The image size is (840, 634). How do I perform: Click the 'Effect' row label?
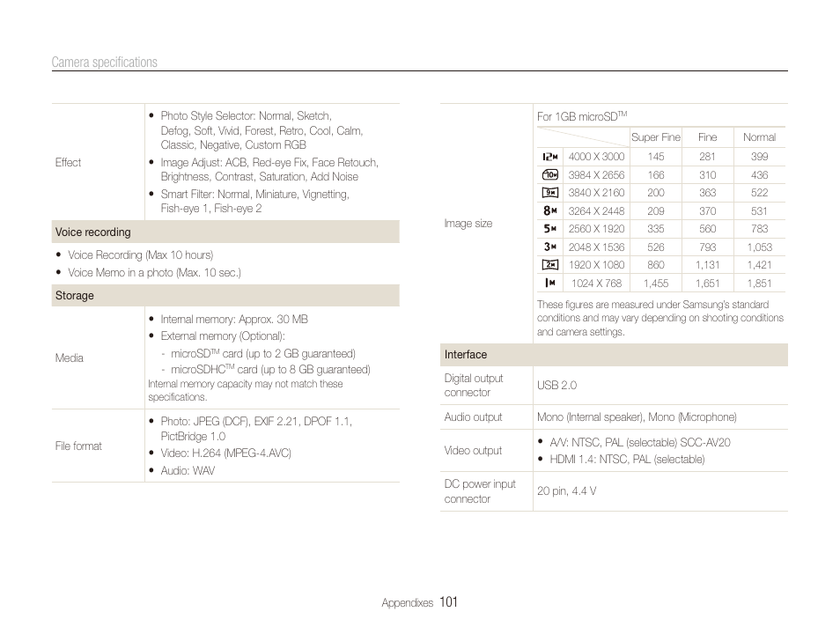click(68, 162)
